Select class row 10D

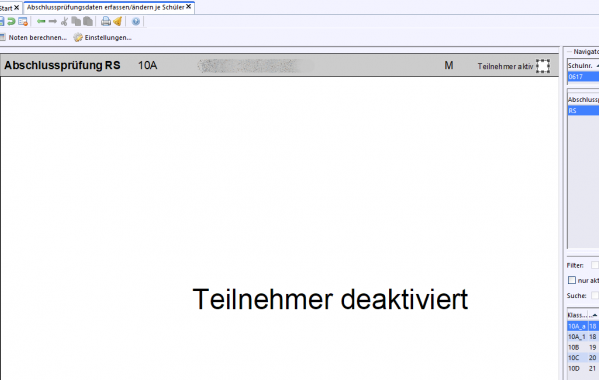point(583,369)
